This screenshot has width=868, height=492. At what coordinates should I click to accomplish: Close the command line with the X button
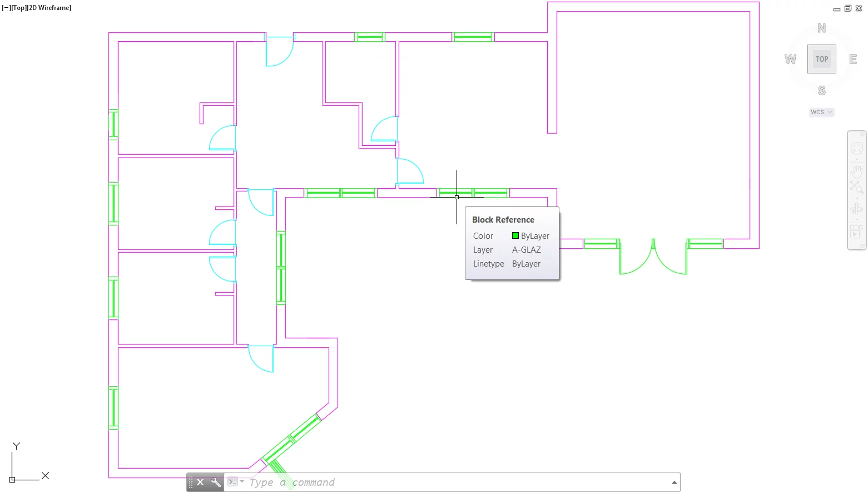click(201, 482)
